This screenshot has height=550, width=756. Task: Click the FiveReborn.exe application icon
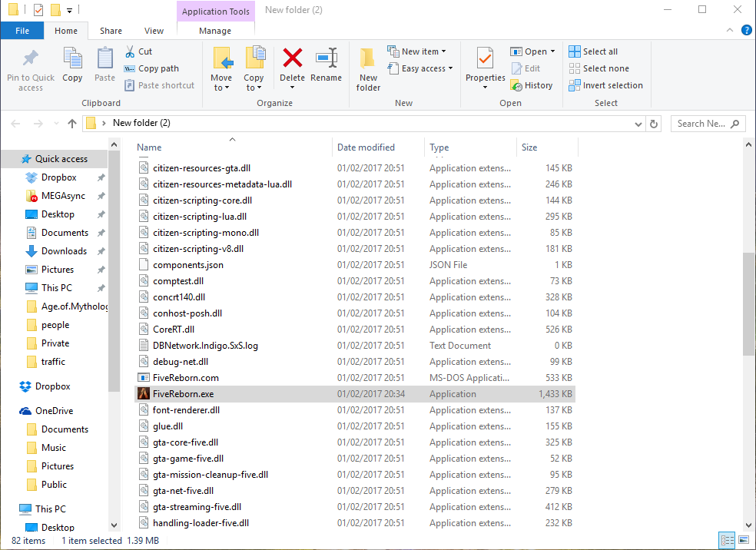144,394
